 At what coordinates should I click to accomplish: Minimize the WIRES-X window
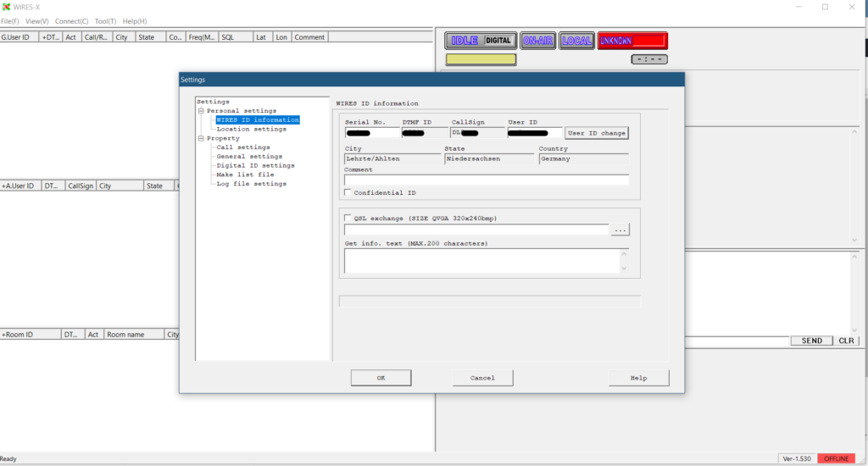(798, 7)
